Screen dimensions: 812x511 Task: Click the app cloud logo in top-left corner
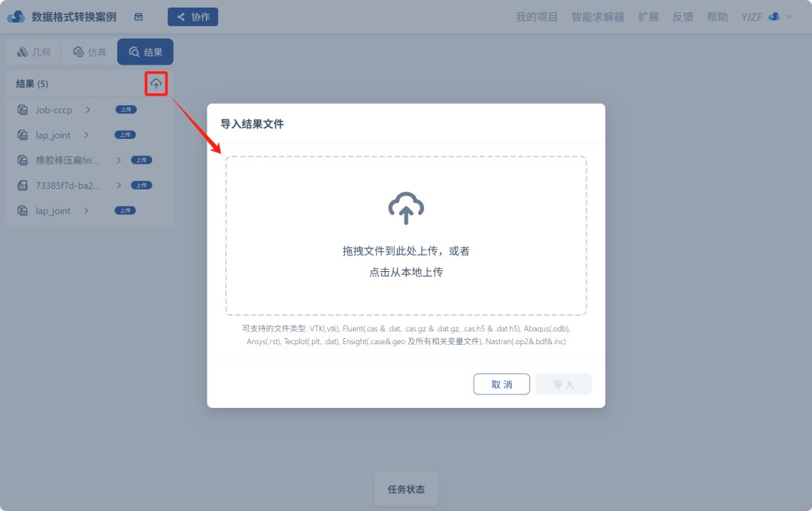point(16,17)
